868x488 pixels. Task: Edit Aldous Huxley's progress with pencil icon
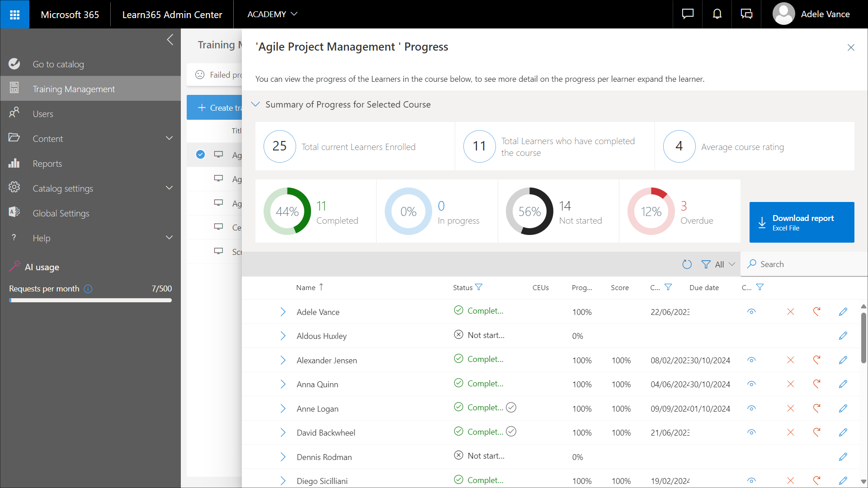pos(843,336)
